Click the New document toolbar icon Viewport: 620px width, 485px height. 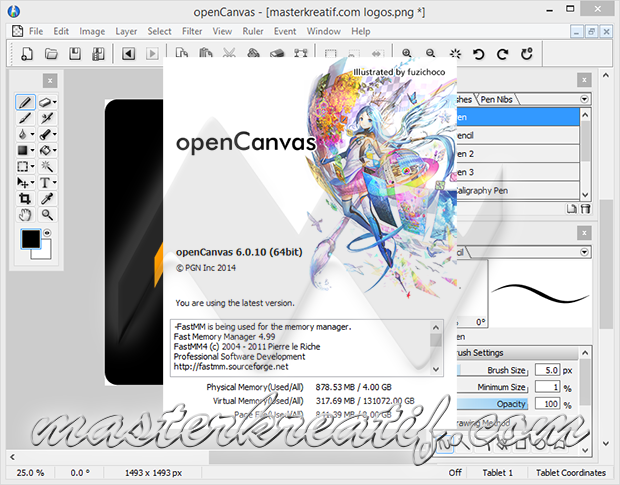pyautogui.click(x=27, y=53)
